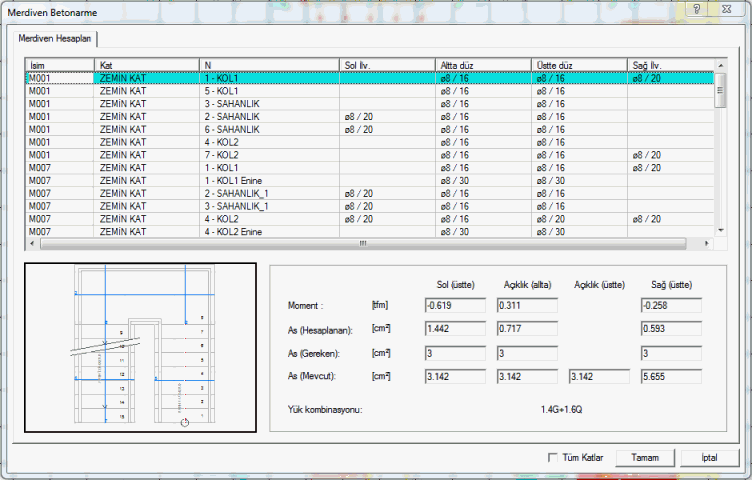Viewport: 752px width, 480px height.
Task: Click As (Mevcut) Sol (üstte) field 3.142
Action: click(455, 376)
